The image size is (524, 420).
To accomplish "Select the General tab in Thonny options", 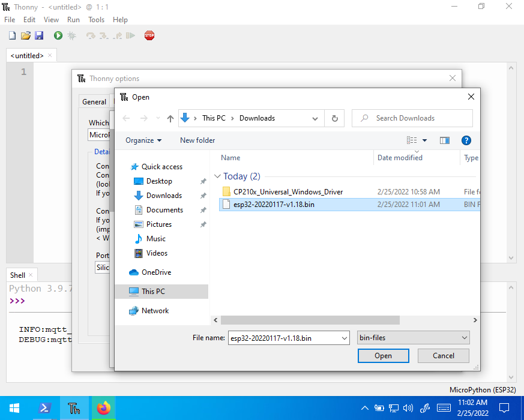I will (94, 102).
